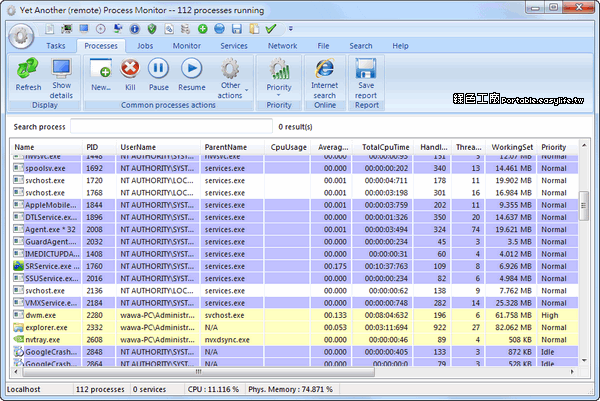Switch to the Tasks tab
This screenshot has height=401, width=600.
coord(56,46)
